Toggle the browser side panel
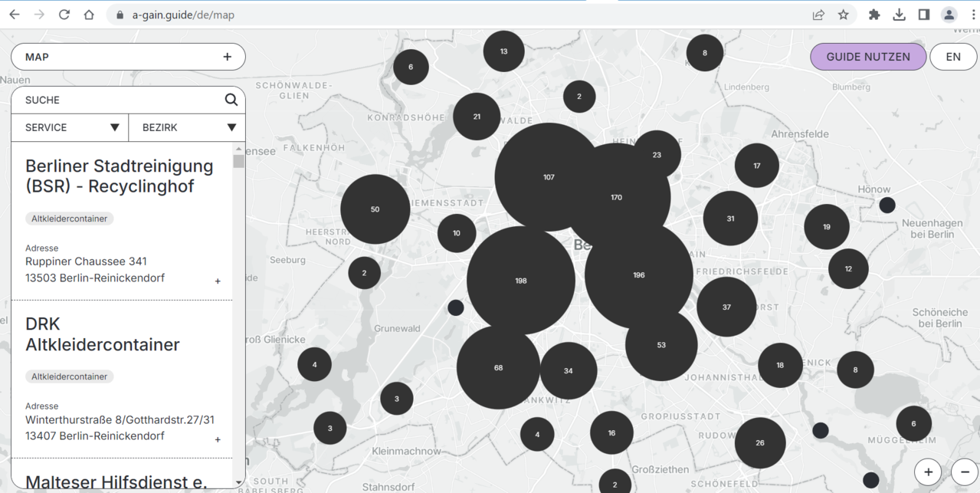Viewport: 980px width, 493px height. tap(924, 15)
